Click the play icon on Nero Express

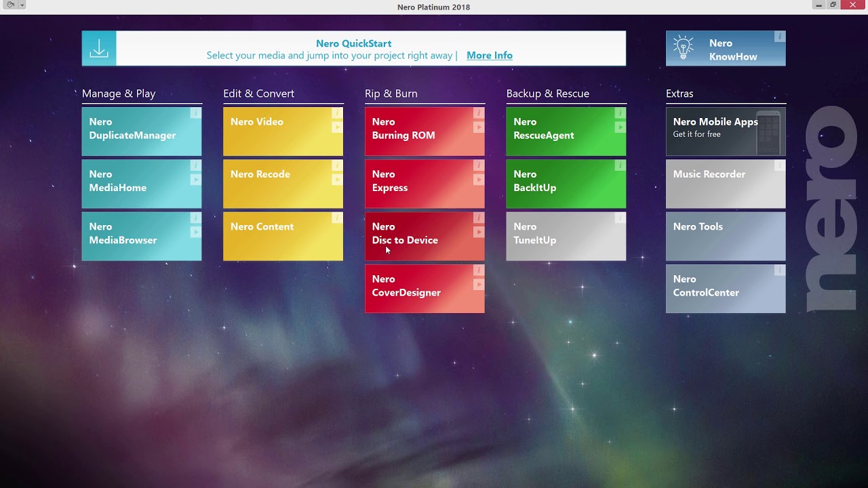pyautogui.click(x=479, y=180)
